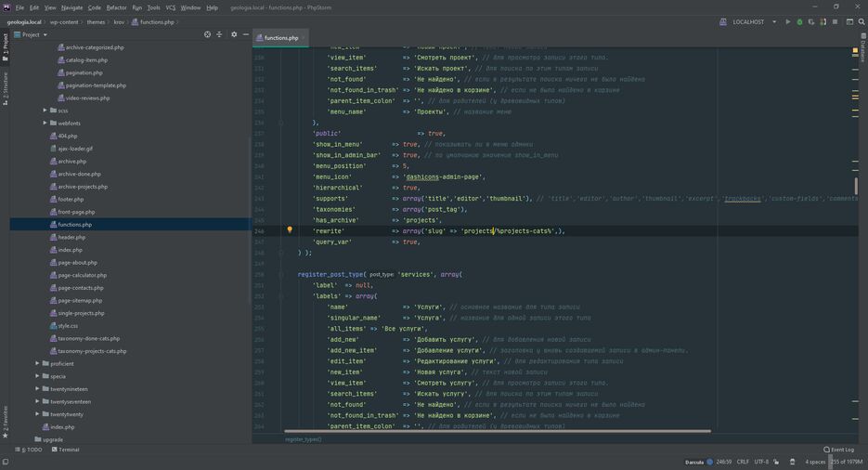Click the memory indicator 255 of 1979M
This screenshot has width=868, height=470.
coord(847,462)
